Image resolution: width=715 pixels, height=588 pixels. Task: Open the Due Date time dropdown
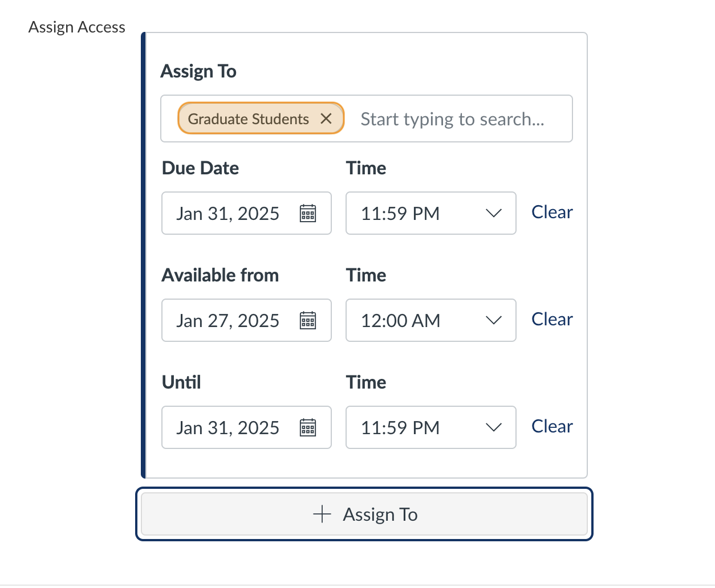click(494, 213)
